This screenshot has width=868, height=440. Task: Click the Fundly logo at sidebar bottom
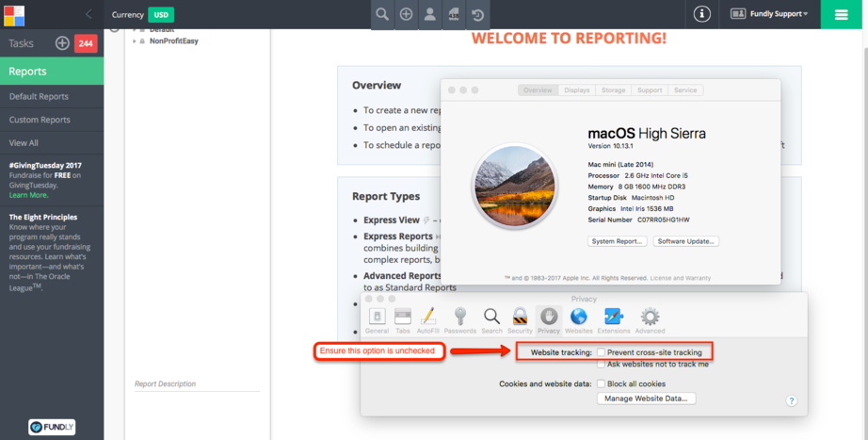(x=52, y=427)
